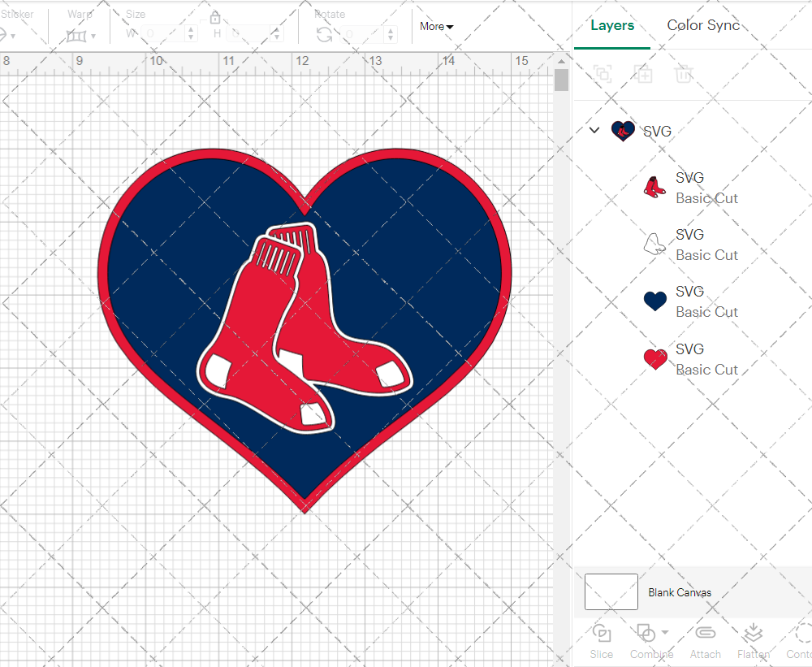Click the Blank Canvas swatch
812x667 pixels.
[x=611, y=592]
